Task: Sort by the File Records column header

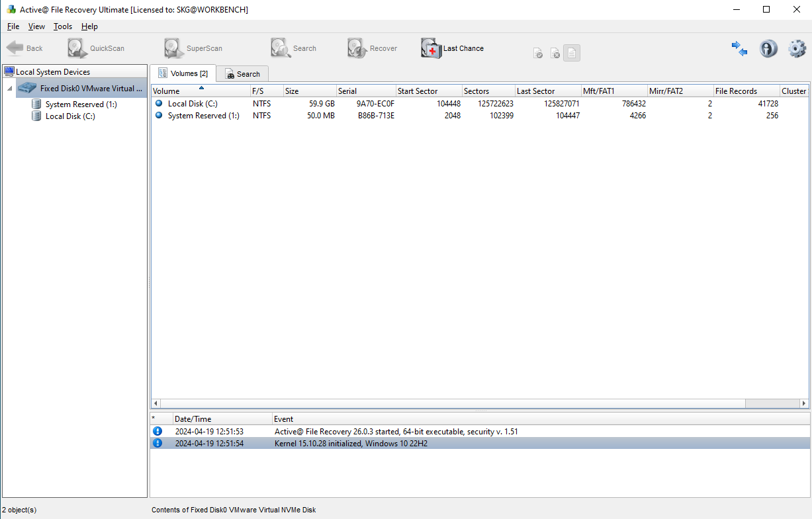Action: [x=746, y=91]
